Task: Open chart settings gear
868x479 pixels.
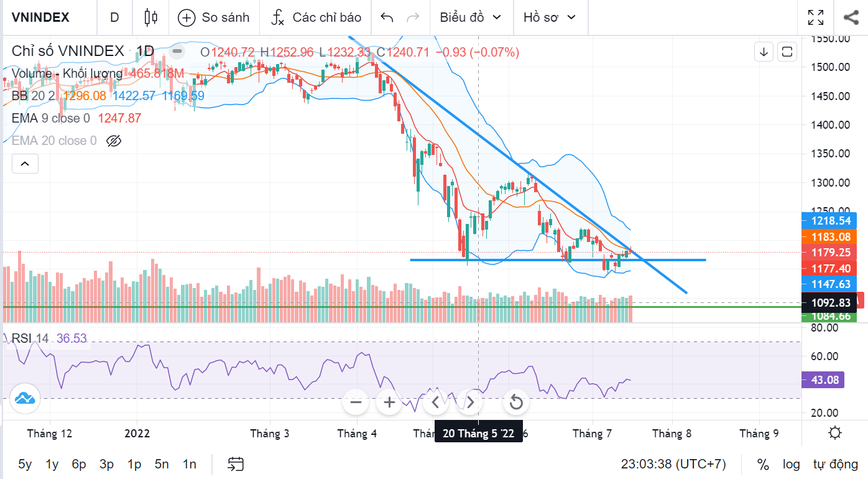Action: 835,433
